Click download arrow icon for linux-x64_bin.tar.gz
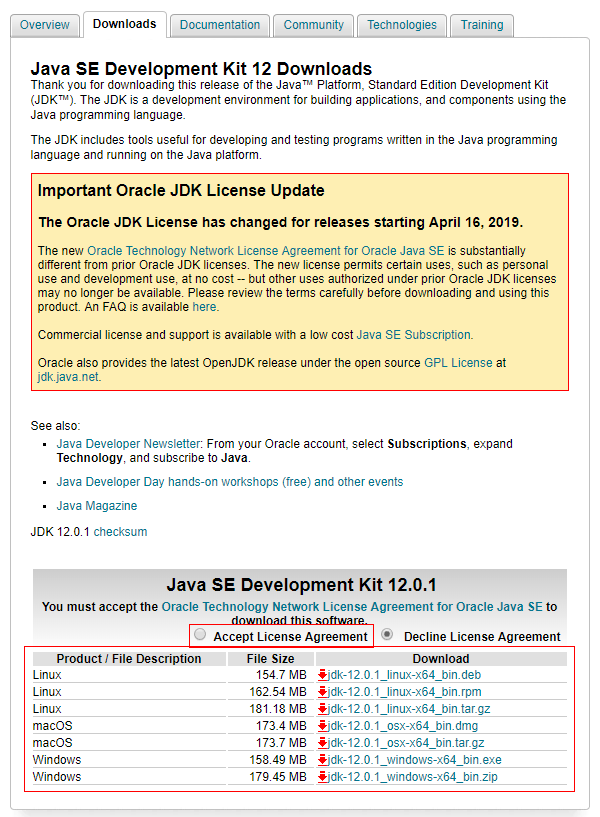 (x=322, y=709)
